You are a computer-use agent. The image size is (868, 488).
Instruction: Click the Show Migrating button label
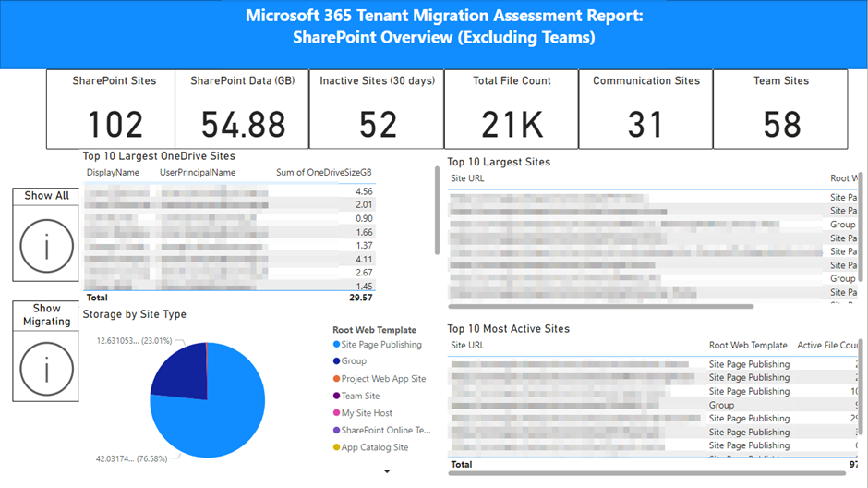[46, 314]
